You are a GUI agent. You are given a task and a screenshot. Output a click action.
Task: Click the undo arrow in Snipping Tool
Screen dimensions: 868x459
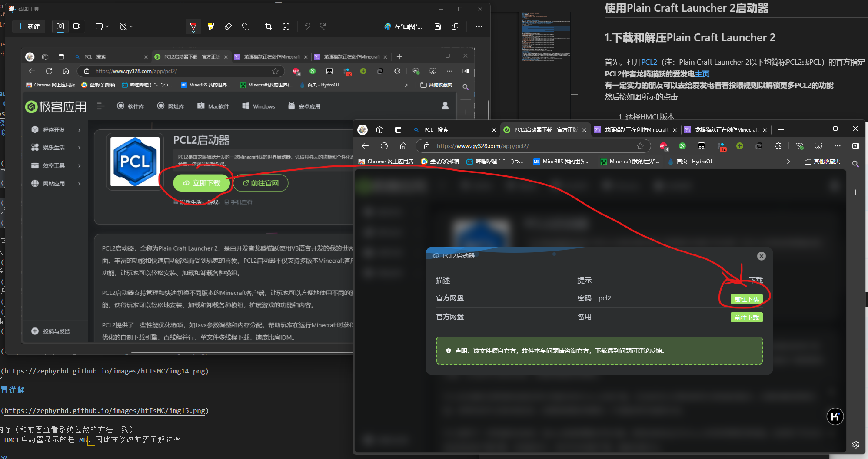coord(307,27)
